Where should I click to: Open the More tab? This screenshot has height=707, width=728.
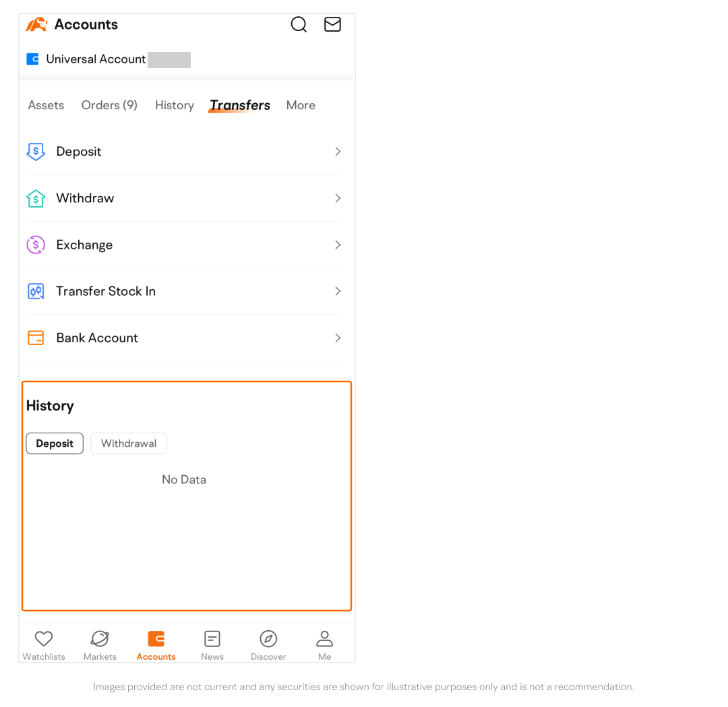click(301, 105)
